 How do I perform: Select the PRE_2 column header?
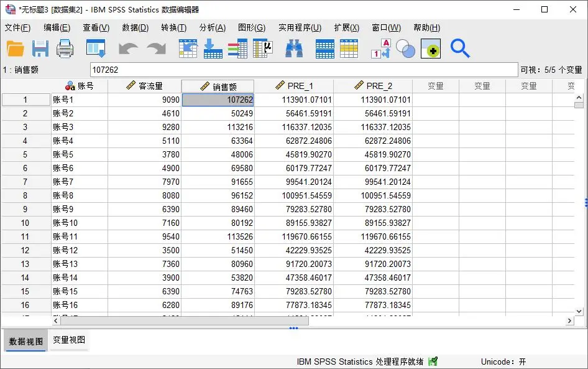coord(373,86)
